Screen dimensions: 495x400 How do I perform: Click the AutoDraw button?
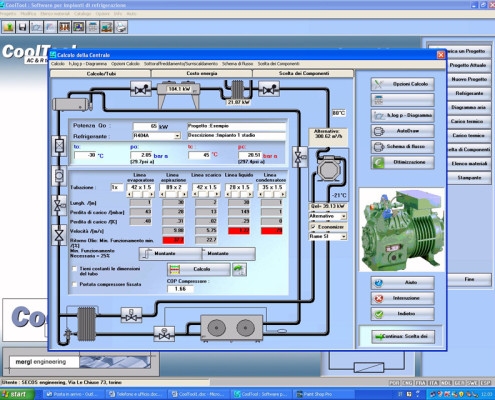coord(402,131)
